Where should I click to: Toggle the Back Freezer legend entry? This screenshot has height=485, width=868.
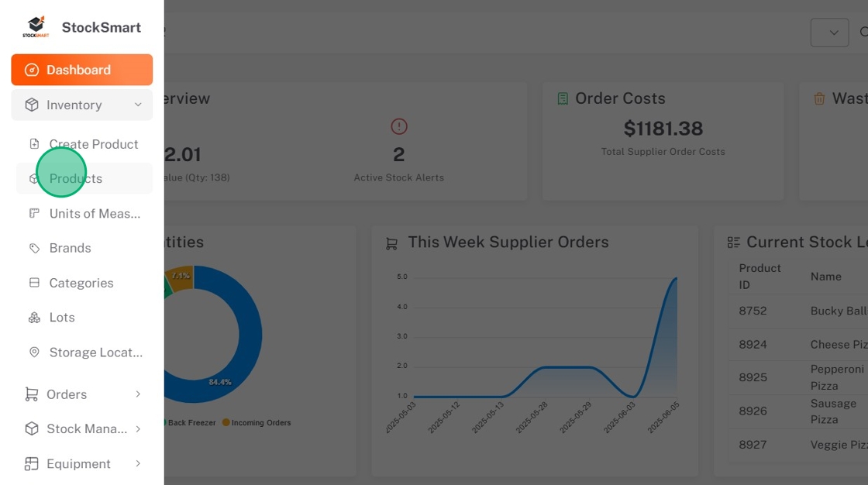coord(190,422)
